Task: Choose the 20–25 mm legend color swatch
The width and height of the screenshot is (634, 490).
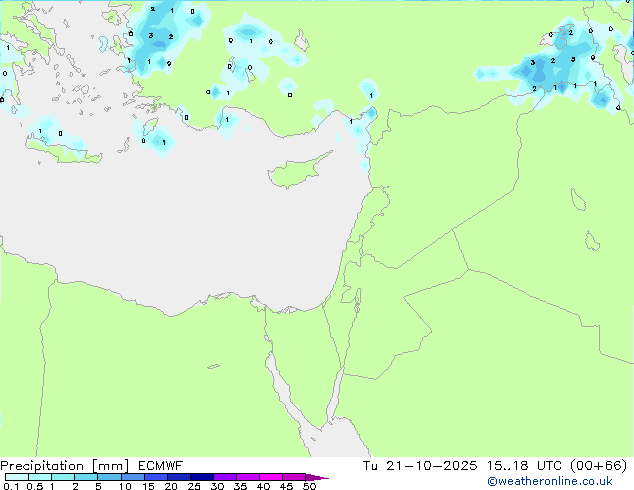Action: click(x=179, y=477)
